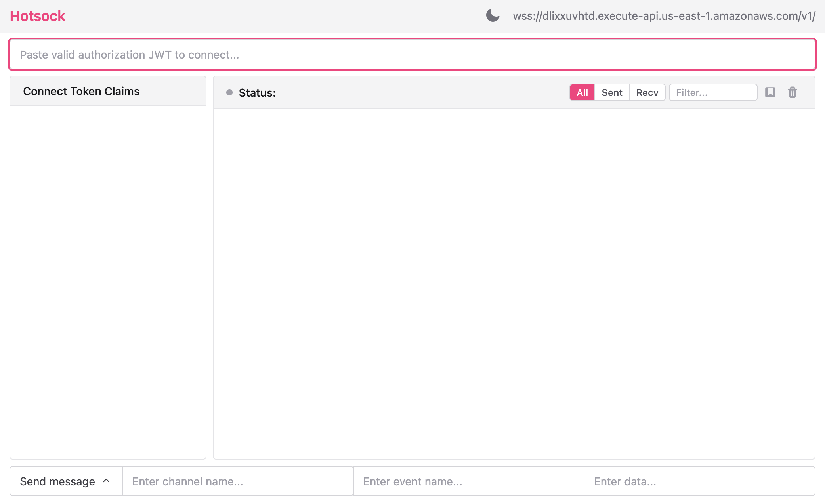The height and width of the screenshot is (504, 825).
Task: Focus the authorization JWT input
Action: (x=412, y=54)
